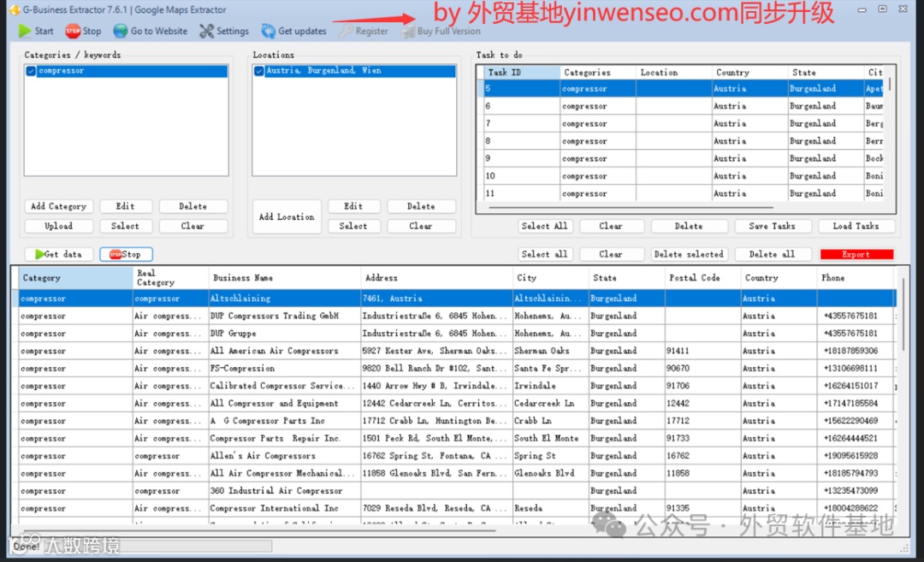The height and width of the screenshot is (562, 924).
Task: Sort results by Phone column header
Action: point(856,277)
